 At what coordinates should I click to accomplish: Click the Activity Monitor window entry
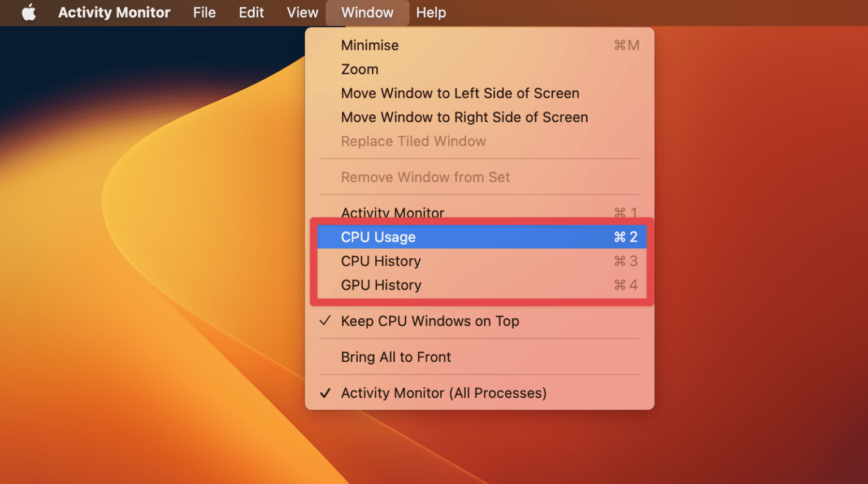click(393, 211)
